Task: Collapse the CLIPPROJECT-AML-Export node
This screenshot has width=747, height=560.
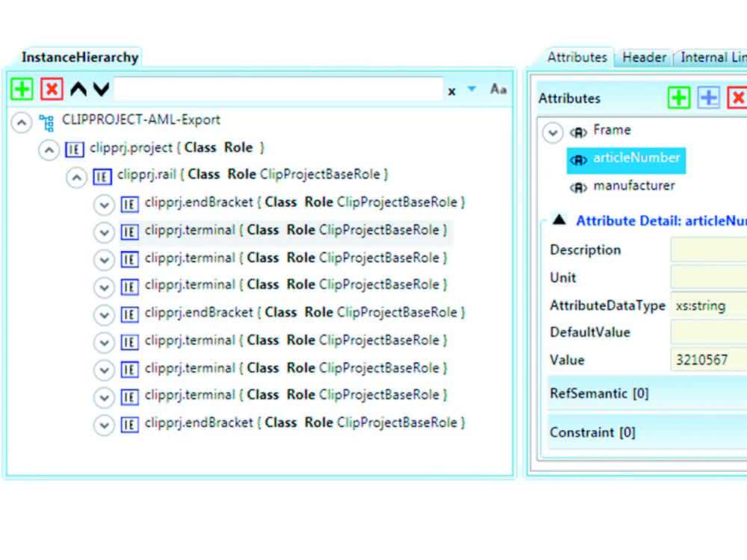Action: 22,122
